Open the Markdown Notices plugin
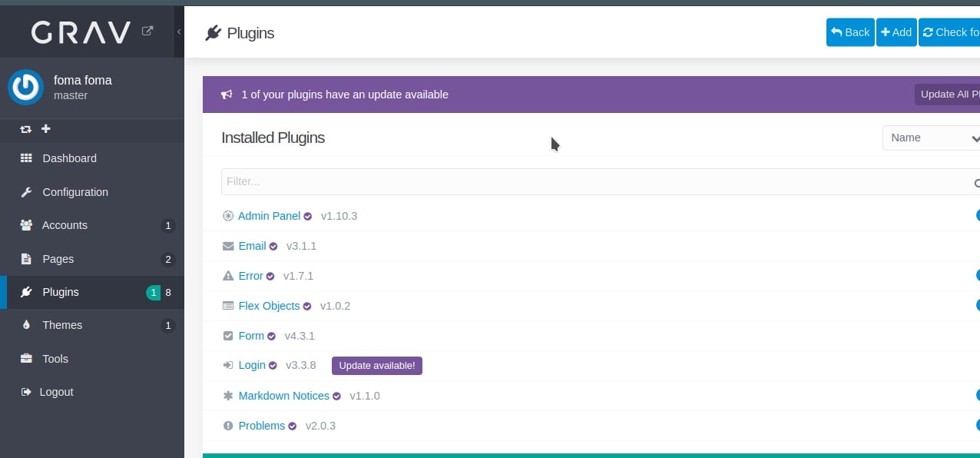The image size is (980, 458). tap(284, 396)
